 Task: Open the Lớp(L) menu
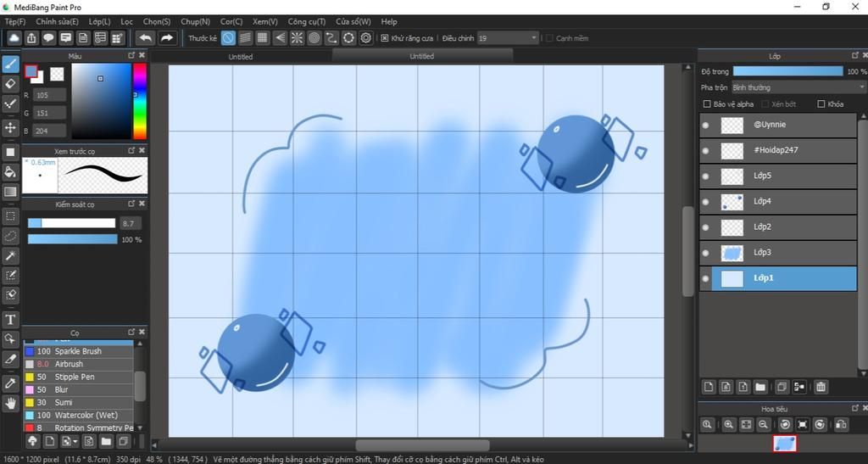(100, 21)
